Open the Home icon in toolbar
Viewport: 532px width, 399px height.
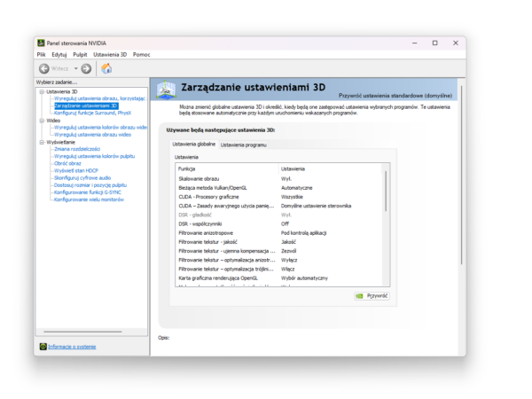pyautogui.click(x=106, y=68)
